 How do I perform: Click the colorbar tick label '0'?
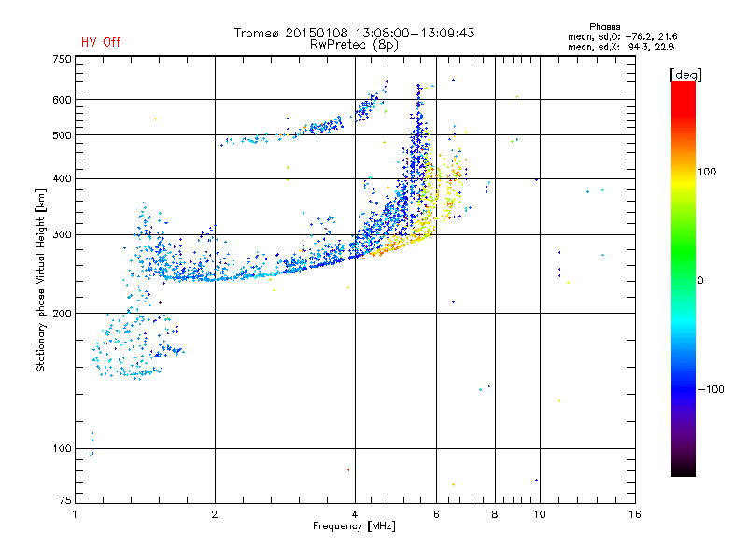[700, 281]
